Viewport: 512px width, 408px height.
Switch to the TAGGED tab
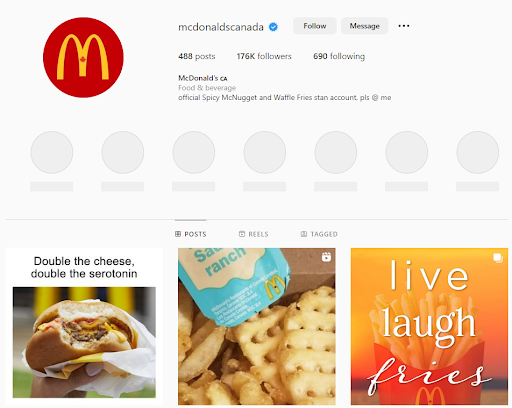coord(319,234)
